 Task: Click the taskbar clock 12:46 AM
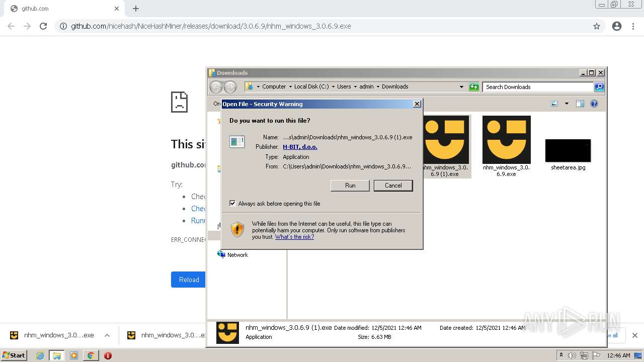(618, 355)
